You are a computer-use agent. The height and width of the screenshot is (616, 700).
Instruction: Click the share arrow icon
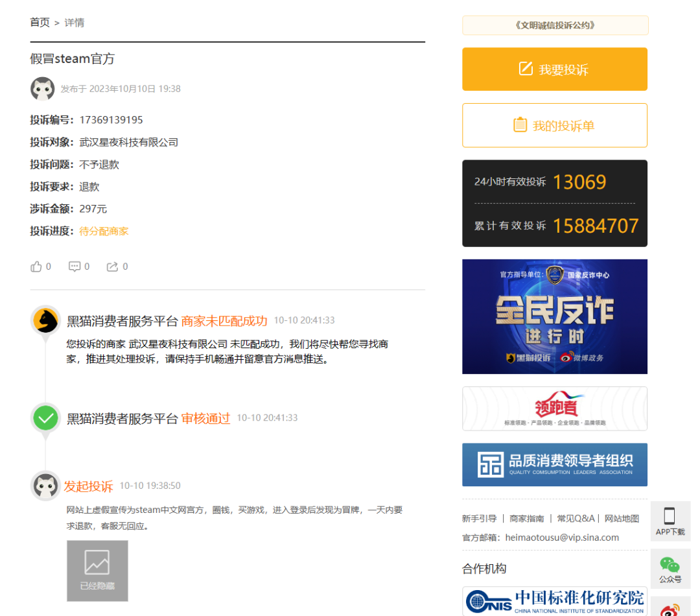112,267
